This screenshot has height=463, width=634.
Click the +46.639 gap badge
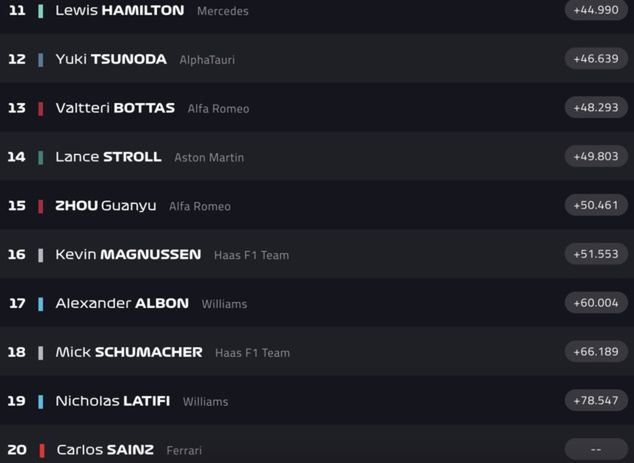coord(596,59)
